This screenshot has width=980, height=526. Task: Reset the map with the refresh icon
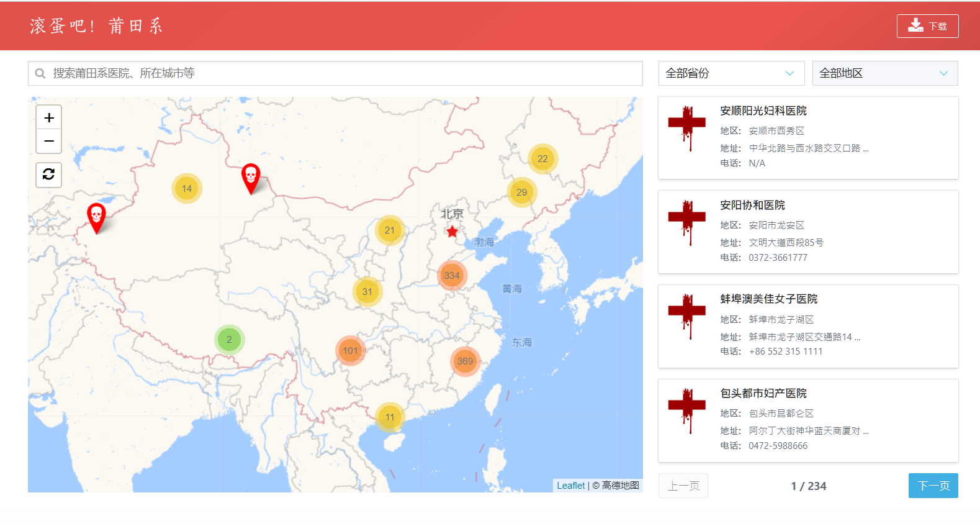49,175
